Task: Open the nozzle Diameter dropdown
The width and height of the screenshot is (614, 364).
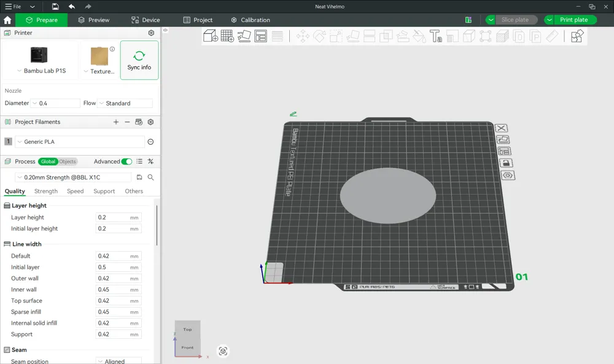Action: 56,103
